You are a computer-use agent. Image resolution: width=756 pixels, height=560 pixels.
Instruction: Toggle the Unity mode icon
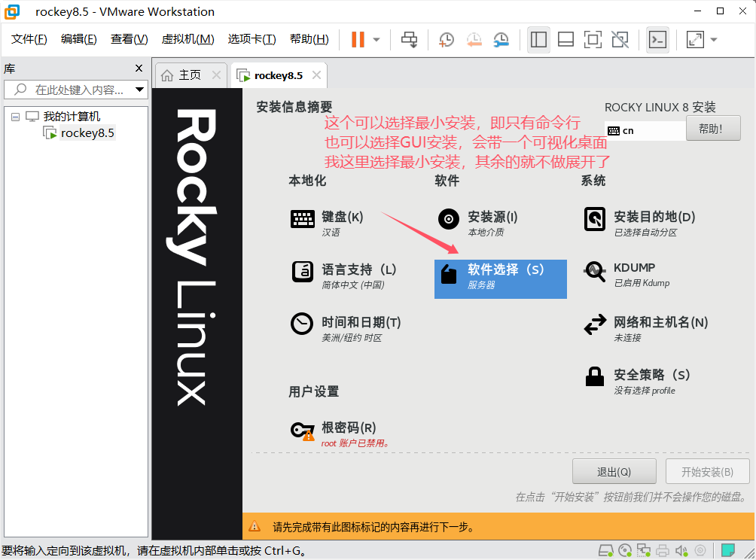[x=620, y=39]
